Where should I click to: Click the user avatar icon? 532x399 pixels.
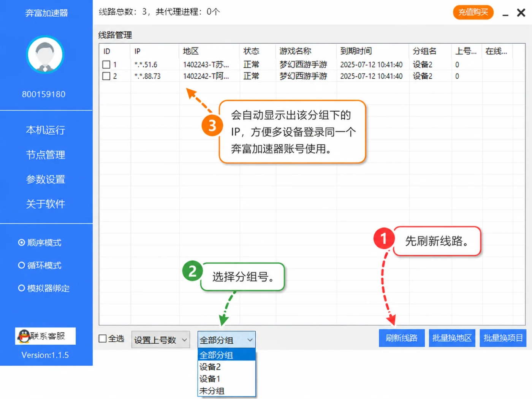[x=45, y=55]
